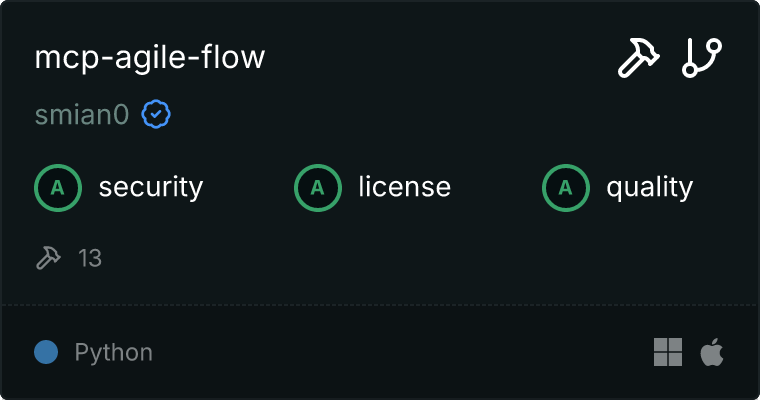Click the dashed divider line above footer
The image size is (760, 400).
point(380,304)
